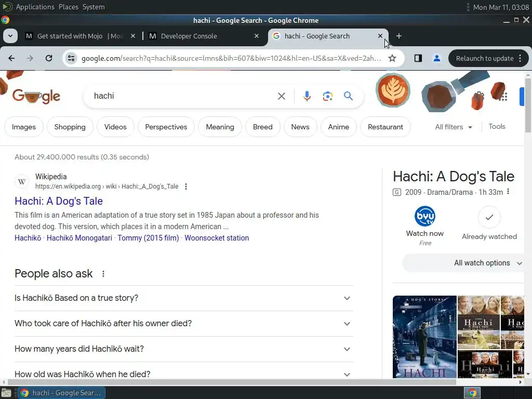532x399 pixels.
Task: View site information icon in address bar
Action: [x=71, y=58]
